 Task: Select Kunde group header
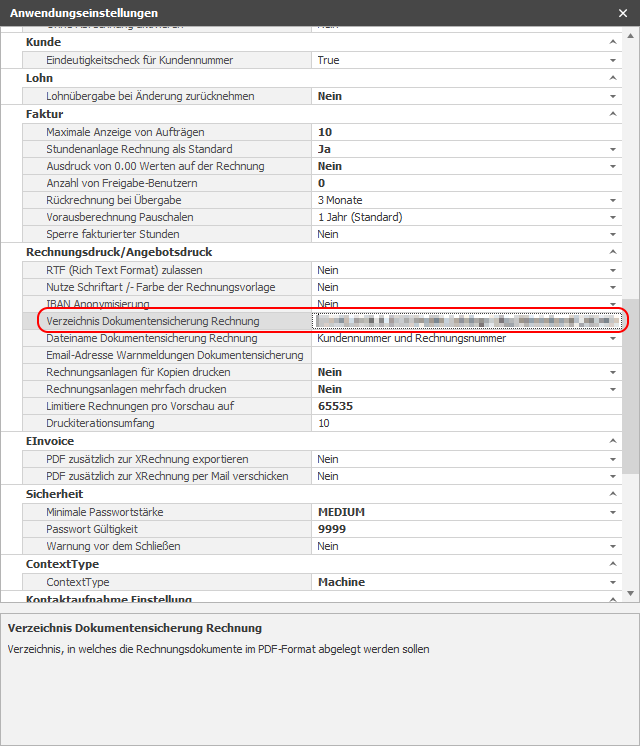pos(43,42)
